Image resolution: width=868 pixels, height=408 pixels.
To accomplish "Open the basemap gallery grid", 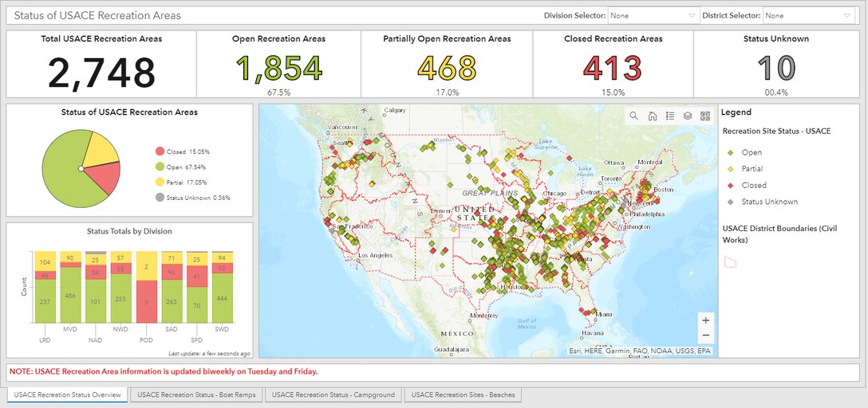I will point(704,116).
